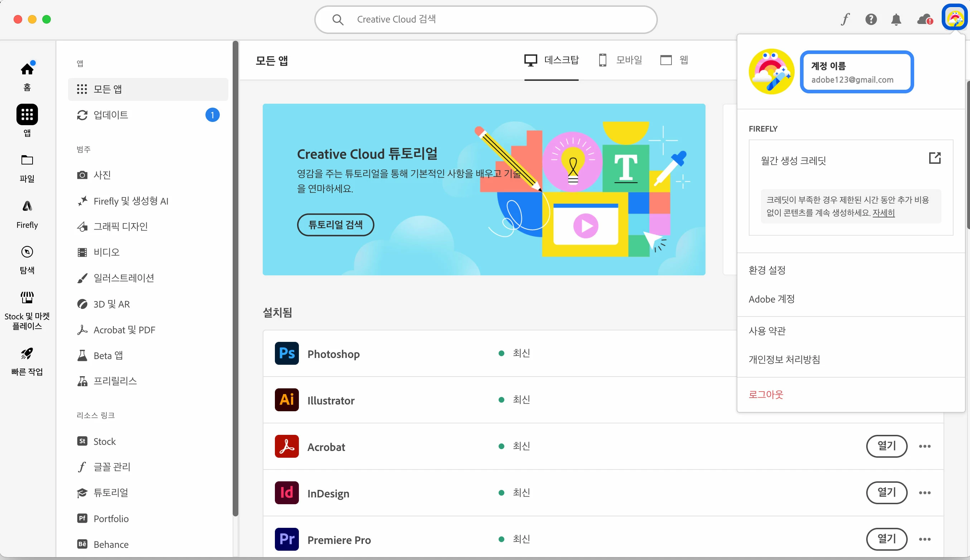Screen dimensions: 970x560
Task: Open the notifications bell
Action: (x=896, y=19)
